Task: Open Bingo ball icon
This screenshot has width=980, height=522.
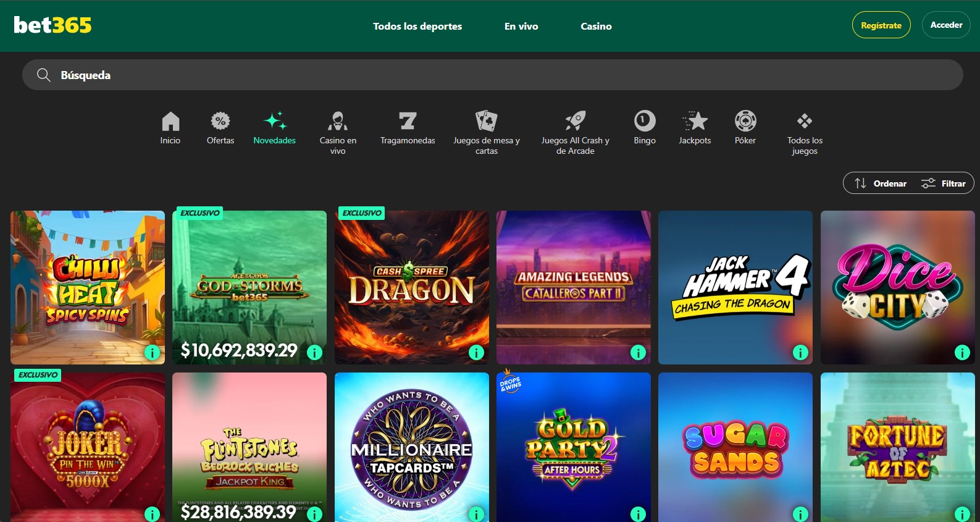Action: (645, 121)
